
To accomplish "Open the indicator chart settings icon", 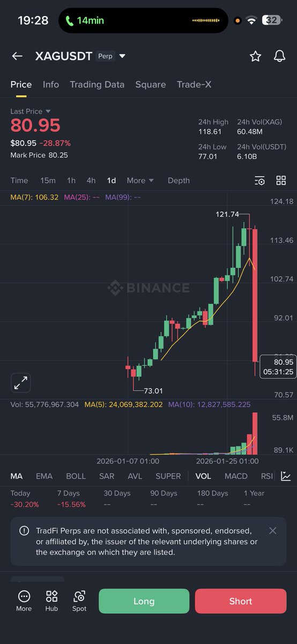I will pos(286,476).
